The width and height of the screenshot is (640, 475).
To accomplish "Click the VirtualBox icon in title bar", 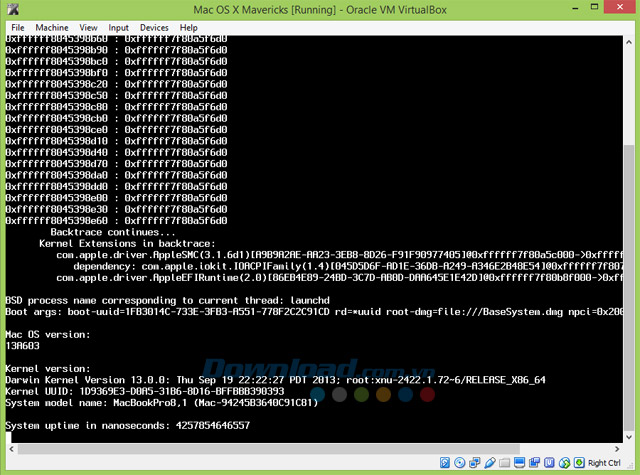I will pyautogui.click(x=13, y=9).
